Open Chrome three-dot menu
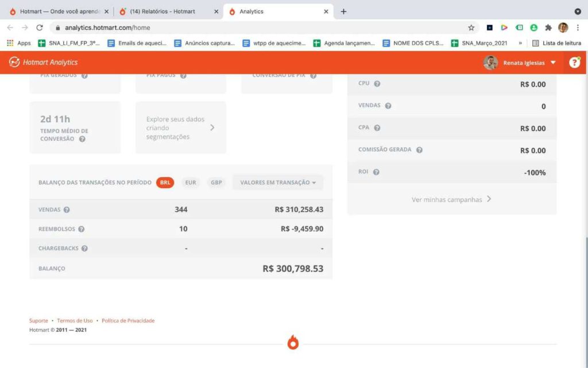 [578, 28]
